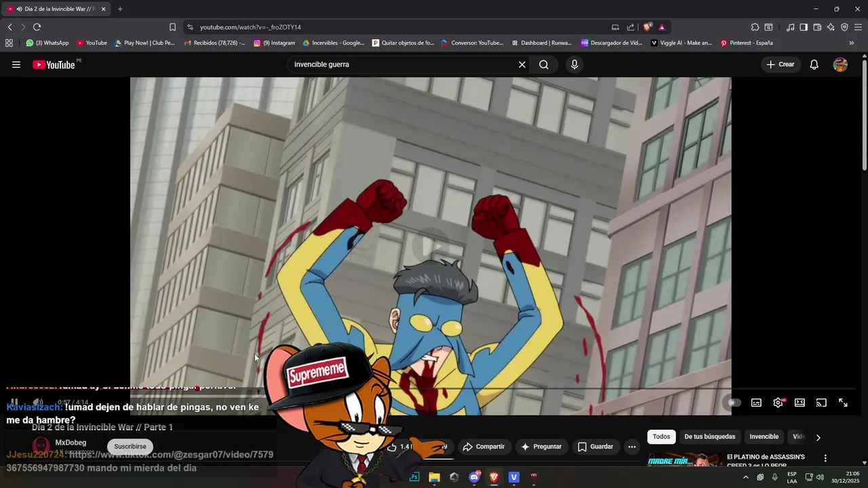Viewport: 868px width, 488px height.
Task: Open the player settings gear
Action: pos(778,403)
